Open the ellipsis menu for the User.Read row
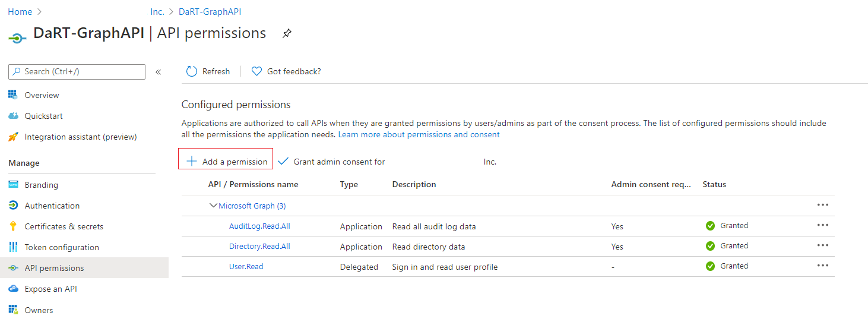Screen dimensions: 868x325 [822, 266]
